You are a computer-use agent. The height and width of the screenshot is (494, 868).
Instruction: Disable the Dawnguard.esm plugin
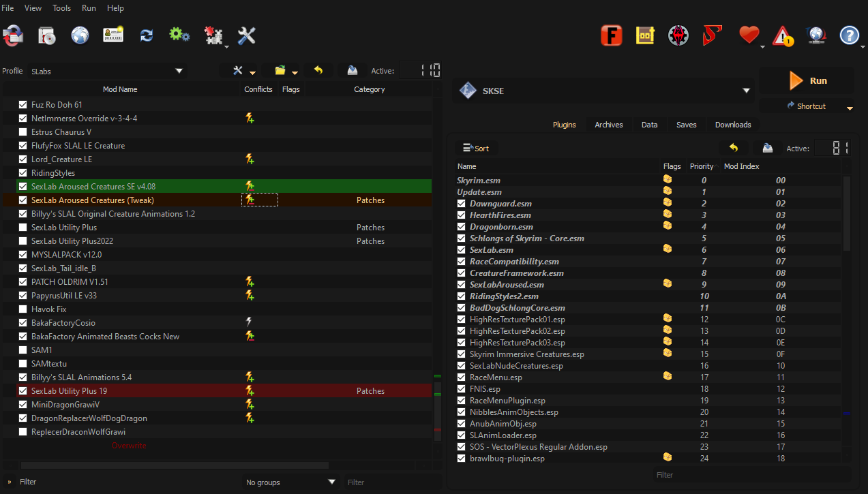tap(461, 204)
